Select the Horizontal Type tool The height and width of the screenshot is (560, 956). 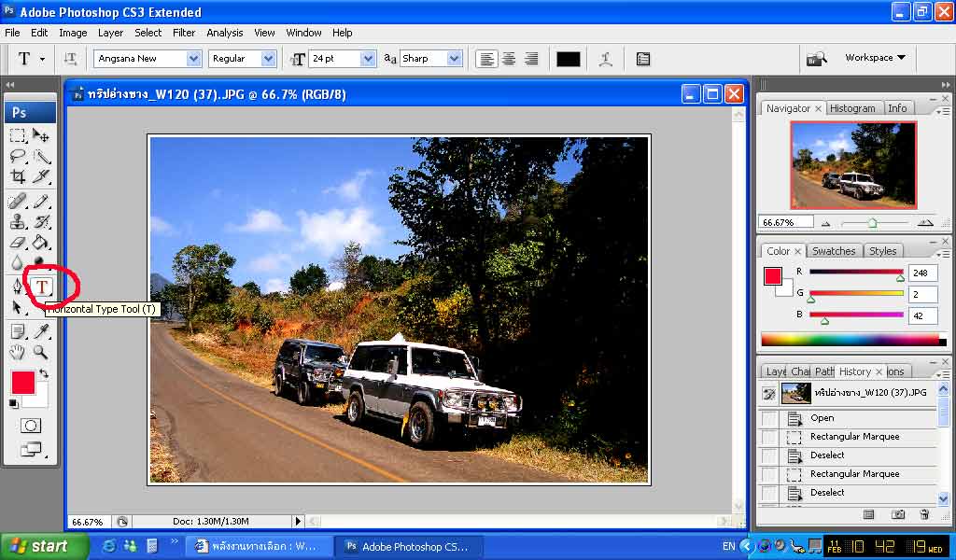[42, 287]
